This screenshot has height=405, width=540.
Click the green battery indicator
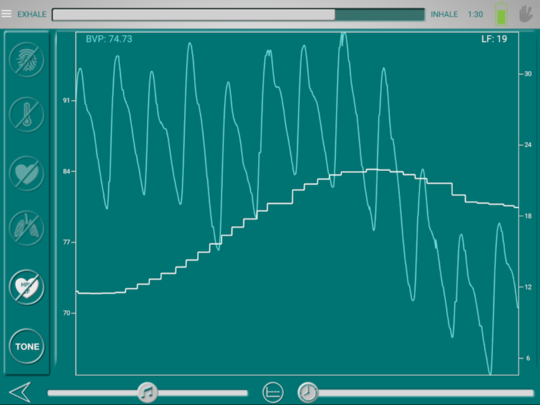point(501,14)
